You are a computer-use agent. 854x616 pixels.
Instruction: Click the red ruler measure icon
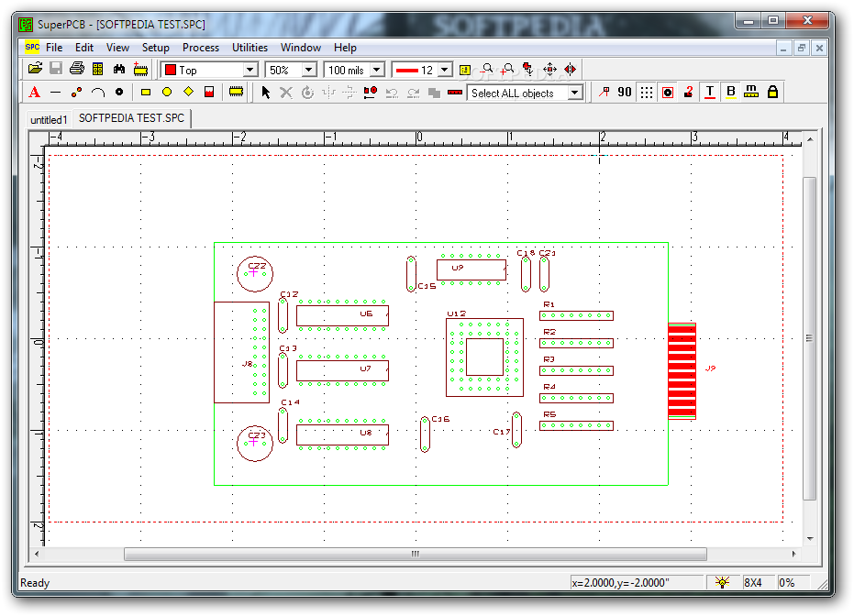tap(455, 93)
